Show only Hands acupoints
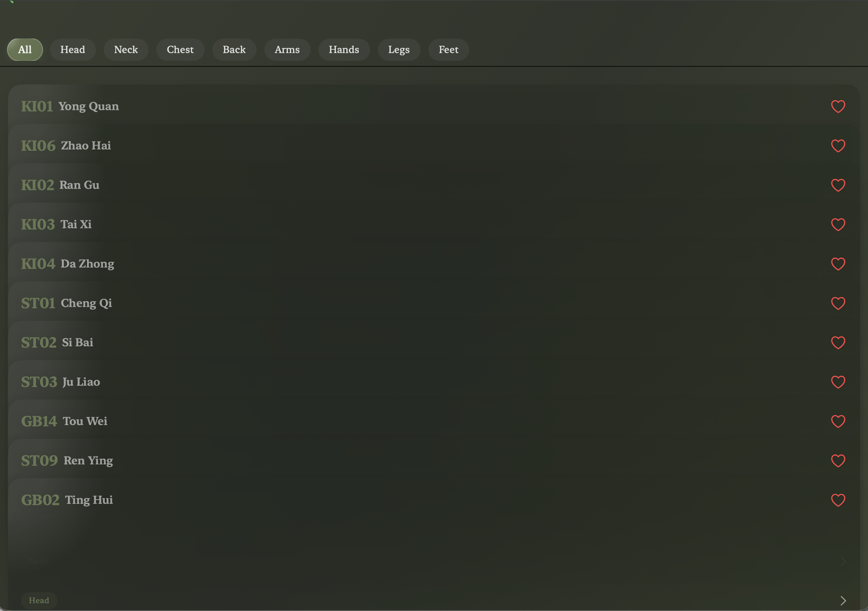Viewport: 868px width, 611px height. (x=344, y=49)
